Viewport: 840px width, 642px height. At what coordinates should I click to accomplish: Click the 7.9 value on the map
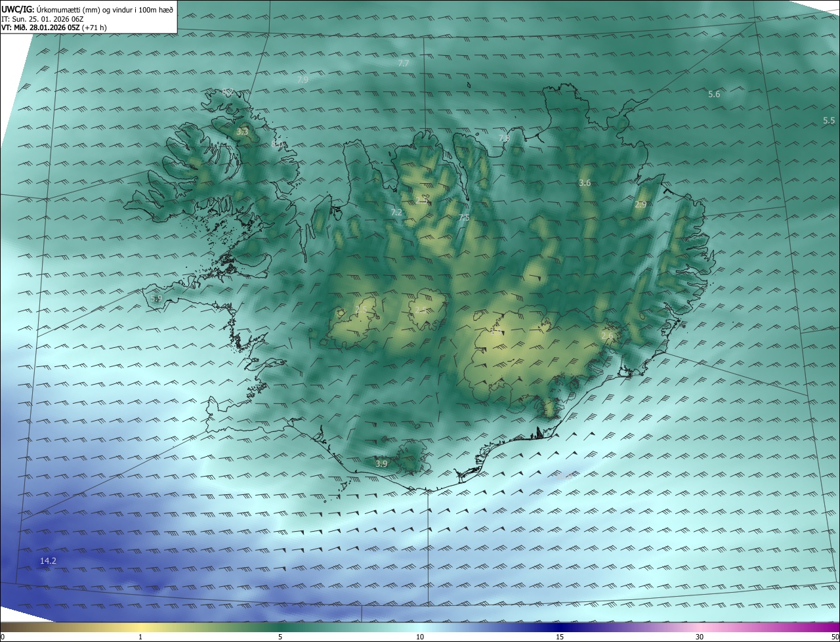(303, 79)
